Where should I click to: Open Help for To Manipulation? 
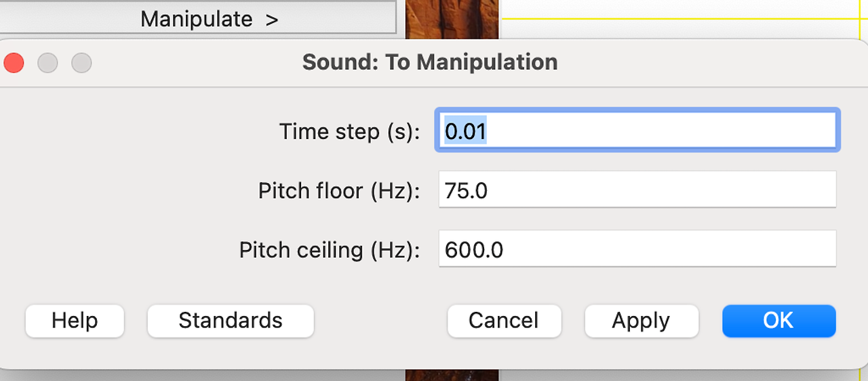click(75, 321)
